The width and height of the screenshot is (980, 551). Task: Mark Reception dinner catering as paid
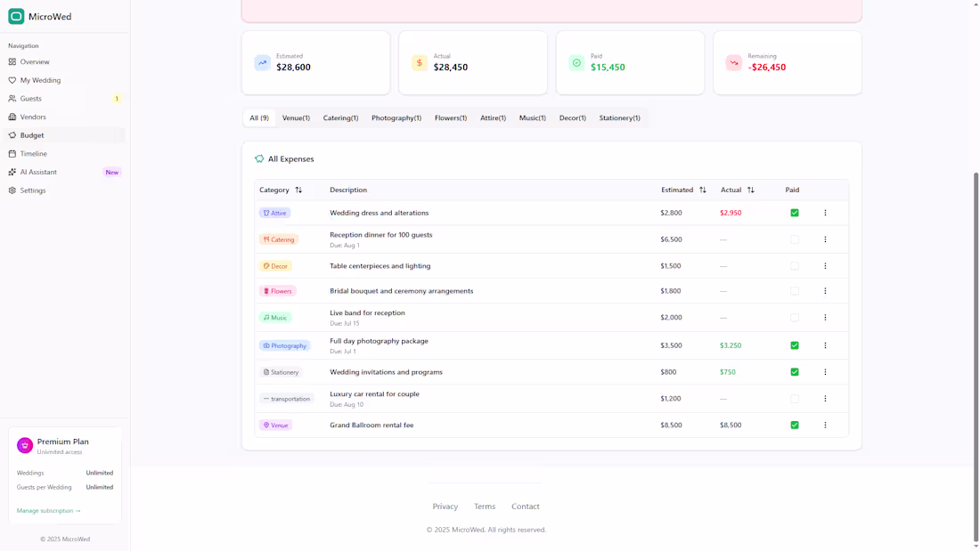tap(795, 239)
